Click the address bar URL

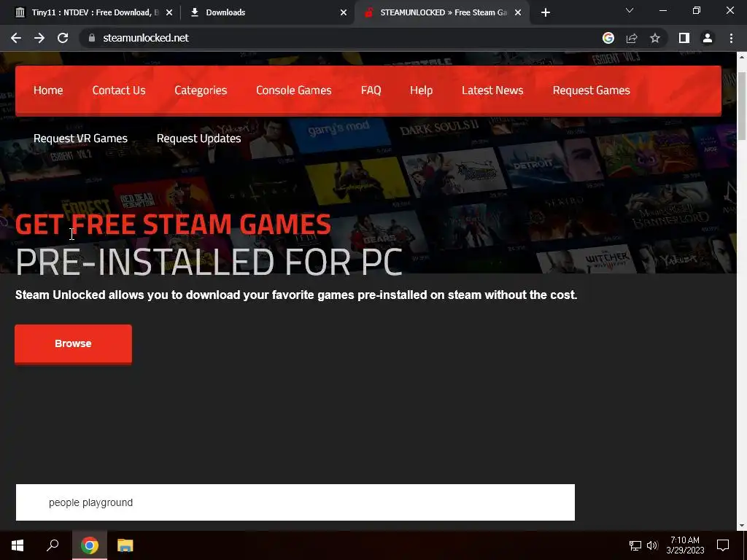tap(146, 38)
